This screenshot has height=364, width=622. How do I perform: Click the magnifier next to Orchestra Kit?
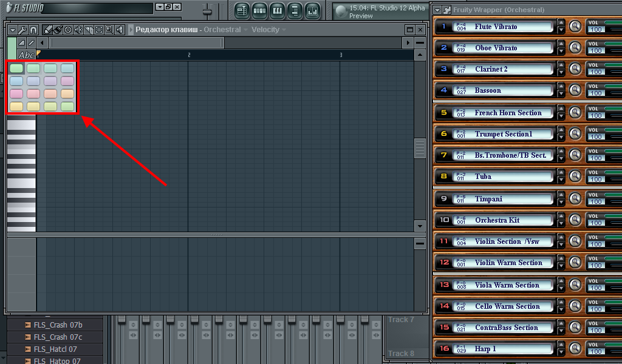tap(575, 220)
